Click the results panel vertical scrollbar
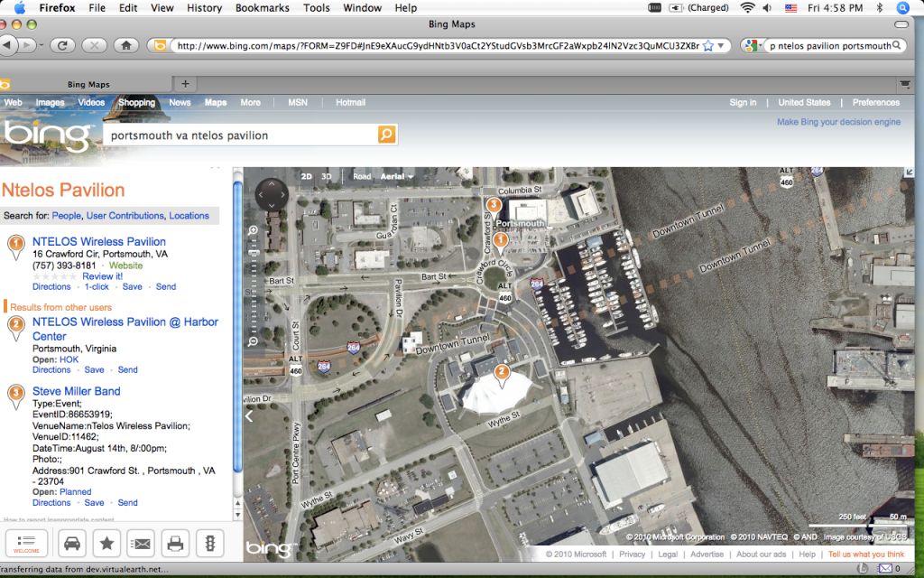 coord(238,327)
